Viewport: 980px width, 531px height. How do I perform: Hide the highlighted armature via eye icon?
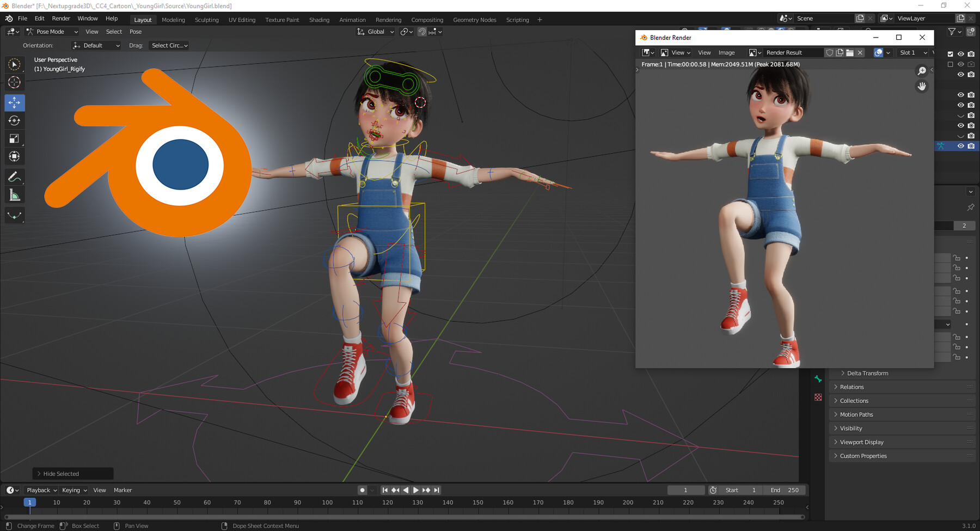click(x=960, y=146)
